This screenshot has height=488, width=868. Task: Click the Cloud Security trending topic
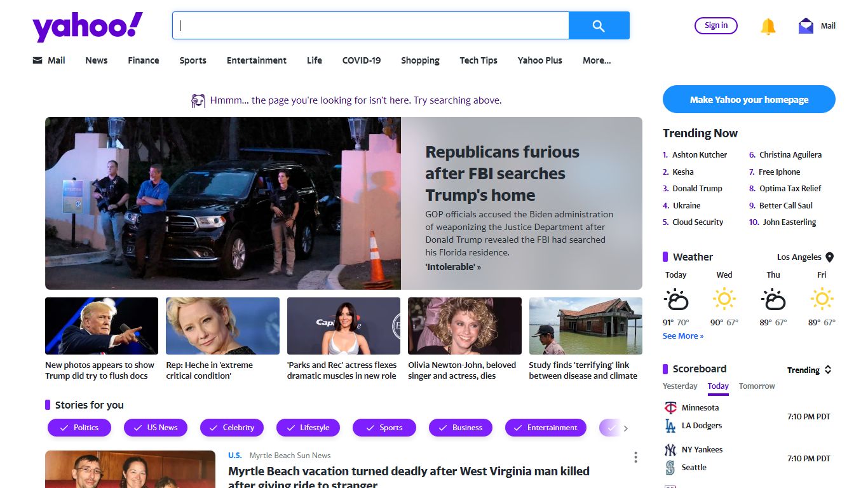click(698, 222)
